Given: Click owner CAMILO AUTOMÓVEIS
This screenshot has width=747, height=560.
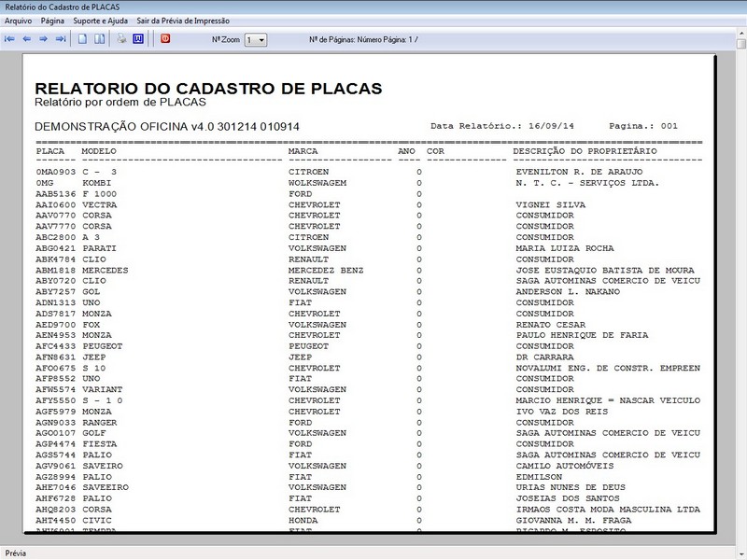Looking at the screenshot, I should pos(565,466).
